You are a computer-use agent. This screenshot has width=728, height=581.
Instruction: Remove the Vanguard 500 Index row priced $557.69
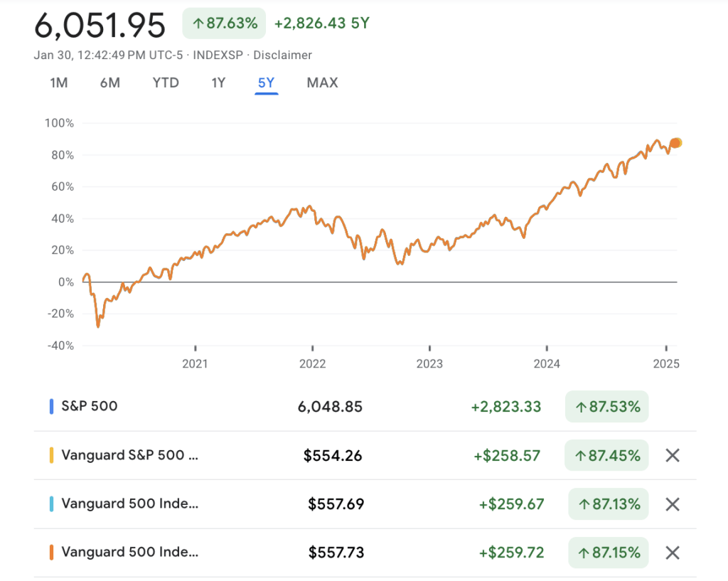point(672,504)
